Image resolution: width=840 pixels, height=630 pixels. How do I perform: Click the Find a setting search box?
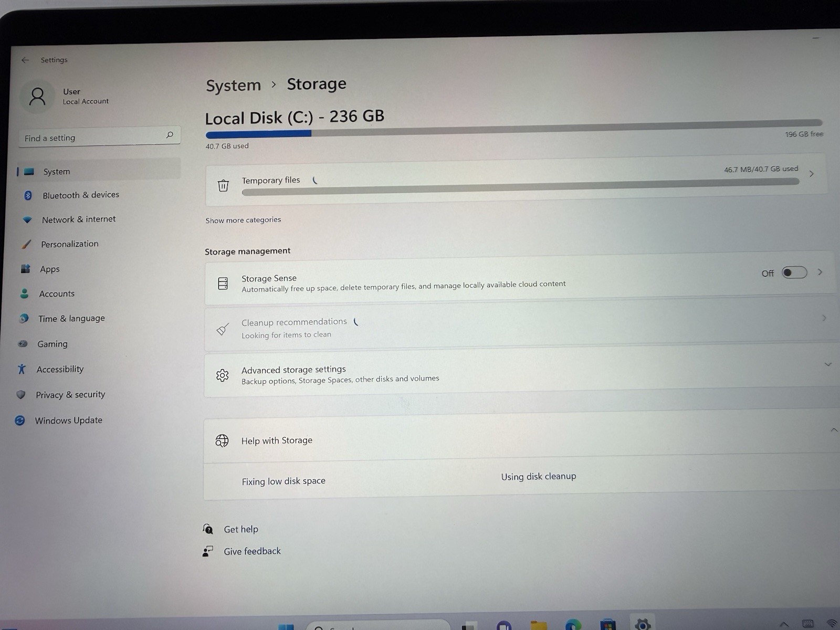coord(100,136)
